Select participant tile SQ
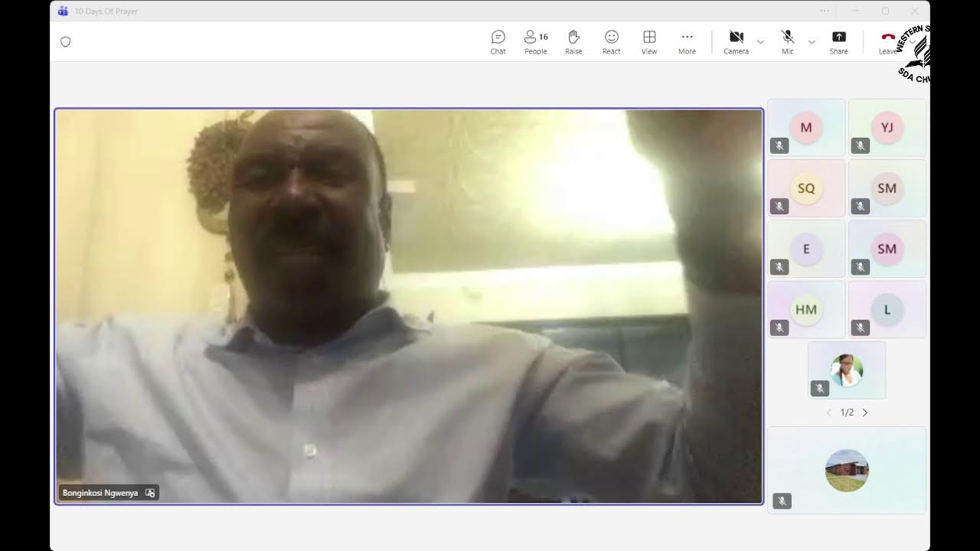 point(806,187)
